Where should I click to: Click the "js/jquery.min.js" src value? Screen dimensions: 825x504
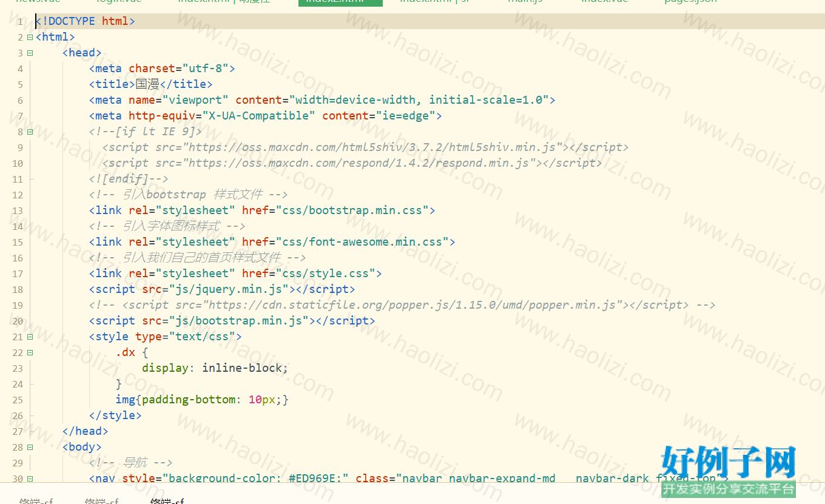click(x=229, y=289)
